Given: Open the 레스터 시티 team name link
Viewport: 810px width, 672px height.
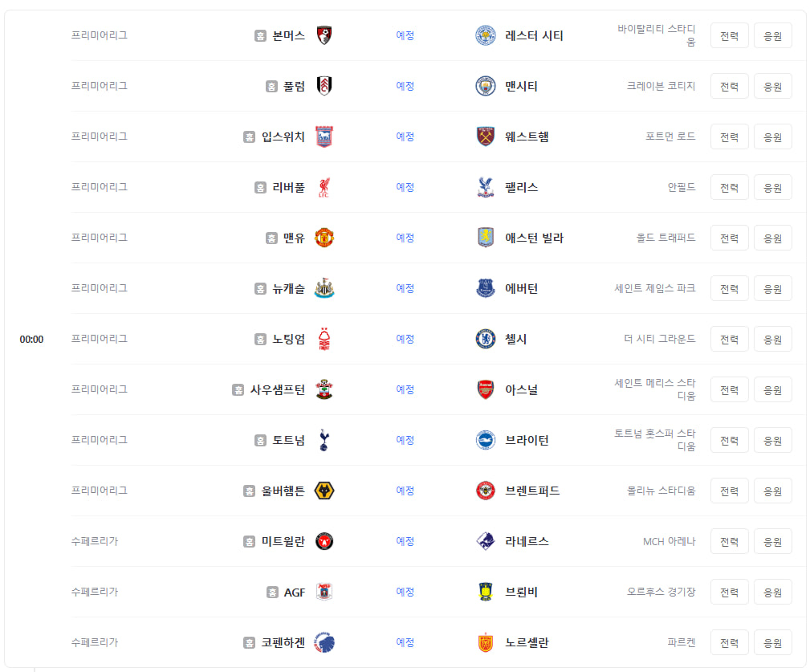Looking at the screenshot, I should (x=534, y=35).
